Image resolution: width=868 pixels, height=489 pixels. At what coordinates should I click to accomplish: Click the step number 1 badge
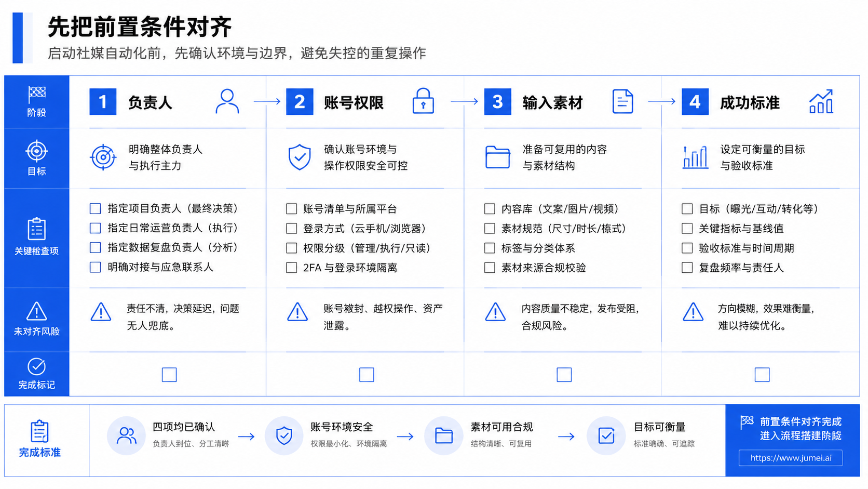click(103, 101)
